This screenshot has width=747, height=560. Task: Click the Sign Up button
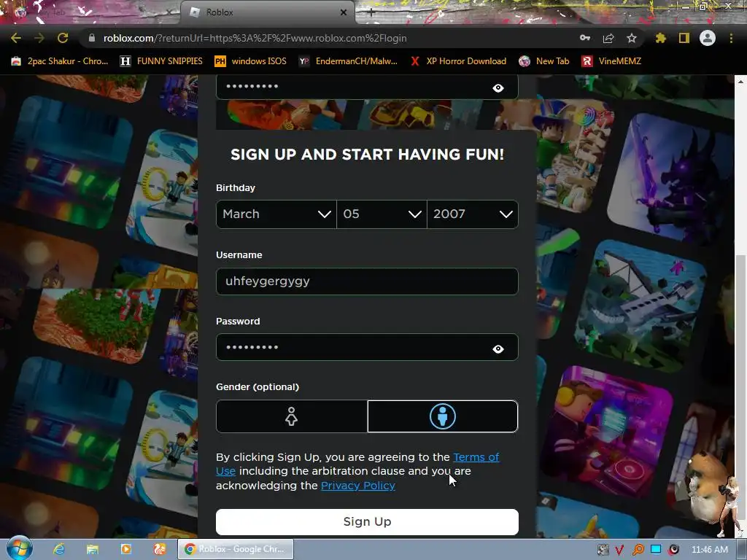[367, 522]
